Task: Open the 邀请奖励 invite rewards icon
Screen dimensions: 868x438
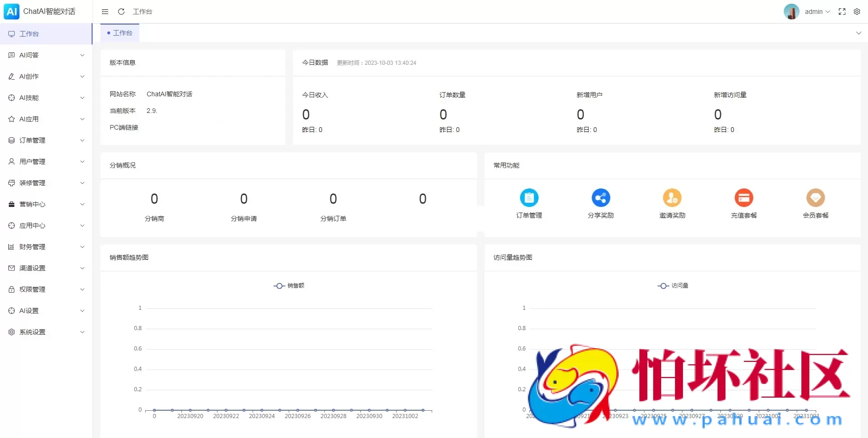Action: point(672,198)
